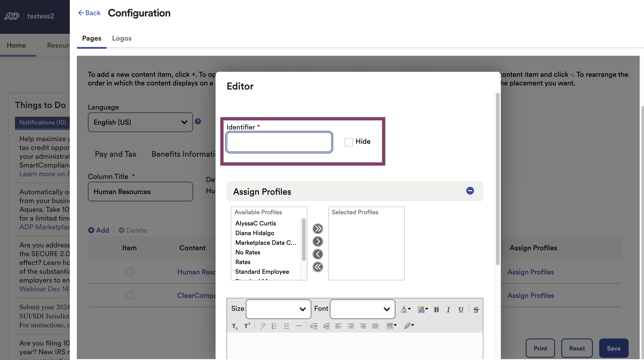Open the Home tab
644x360 pixels.
(16, 45)
